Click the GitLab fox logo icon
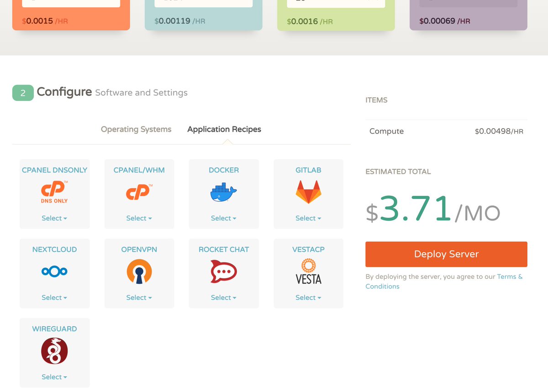This screenshot has height=392, width=548. 308,192
